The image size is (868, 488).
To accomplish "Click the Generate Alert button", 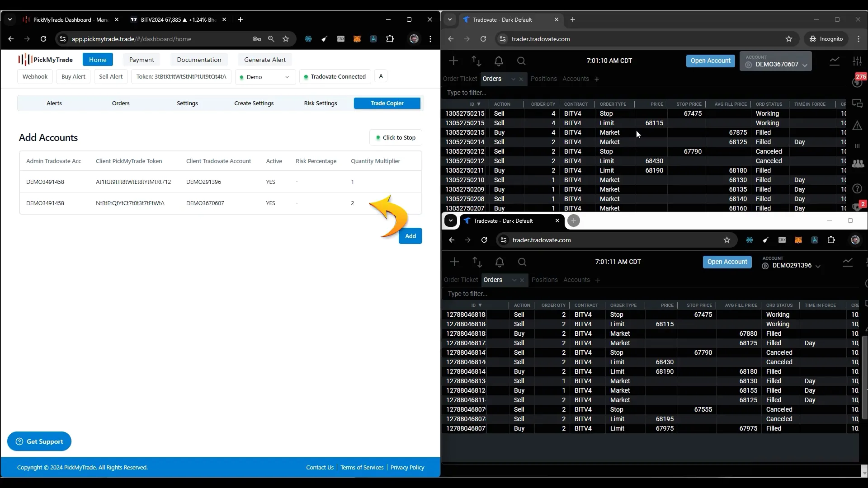I will click(x=265, y=60).
